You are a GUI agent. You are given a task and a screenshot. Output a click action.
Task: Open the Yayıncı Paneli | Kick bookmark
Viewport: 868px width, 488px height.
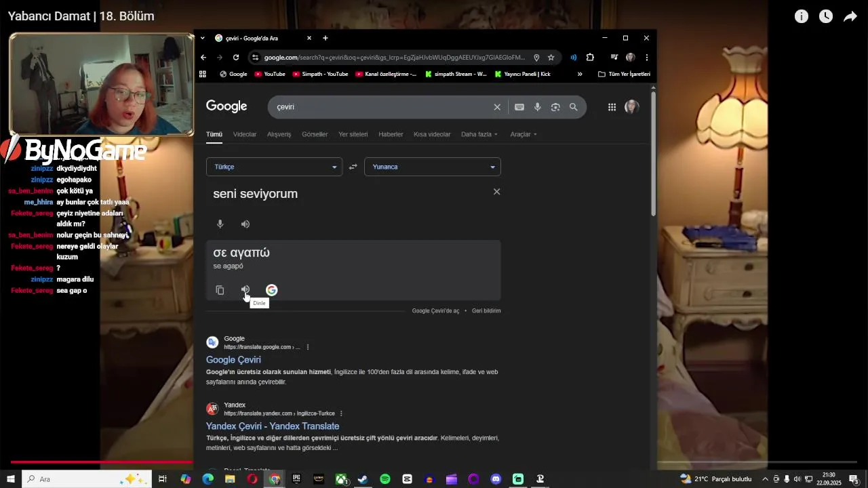[x=522, y=74]
